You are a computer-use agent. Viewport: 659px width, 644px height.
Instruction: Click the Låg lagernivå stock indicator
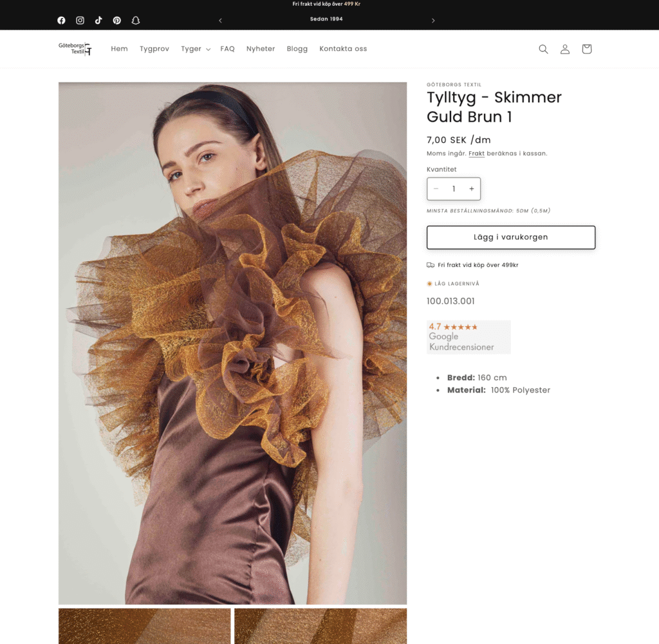tap(453, 284)
